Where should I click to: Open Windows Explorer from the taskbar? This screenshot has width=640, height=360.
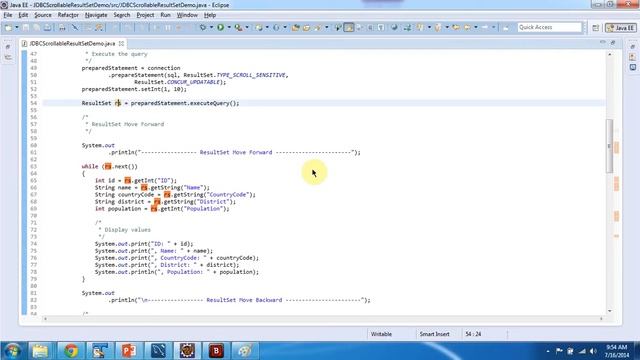[x=40, y=351]
